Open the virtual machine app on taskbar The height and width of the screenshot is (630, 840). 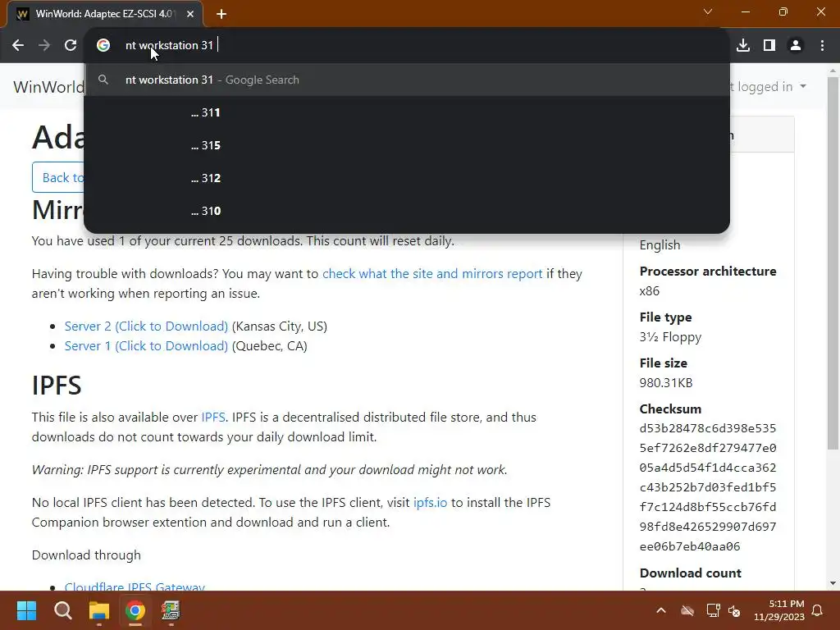171,610
